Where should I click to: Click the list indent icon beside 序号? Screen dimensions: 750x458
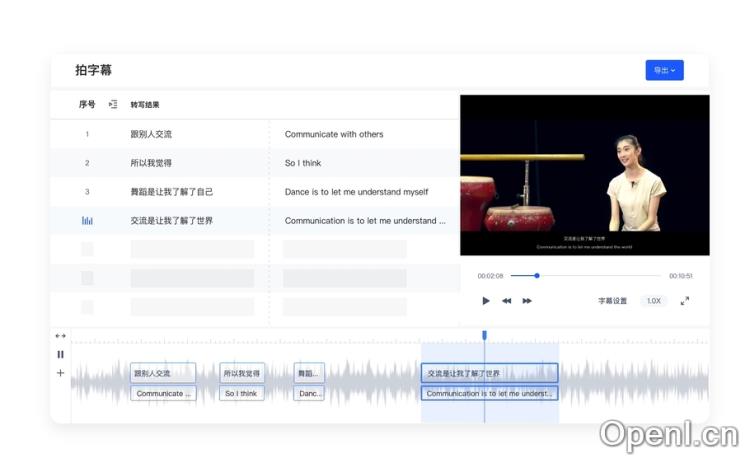point(113,104)
